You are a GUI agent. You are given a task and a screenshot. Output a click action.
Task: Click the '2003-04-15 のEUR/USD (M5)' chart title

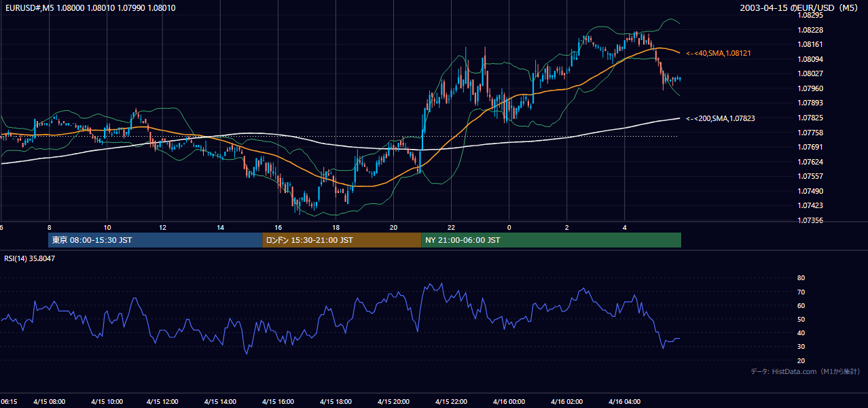(x=800, y=8)
